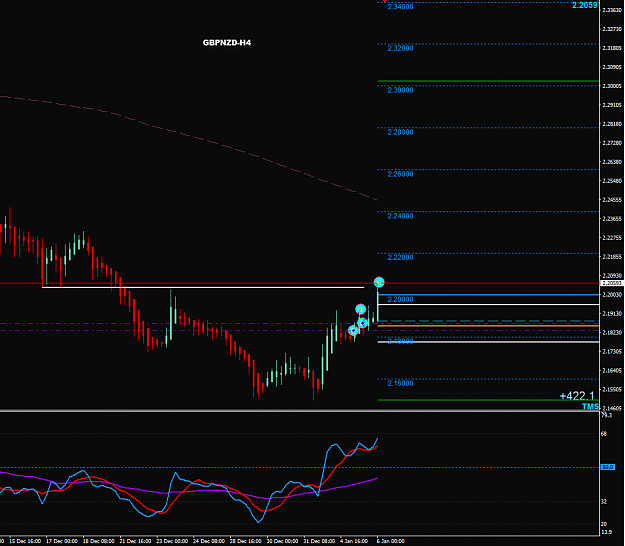Click the 30 Dec 00:00 time label
Image resolution: width=625 pixels, height=546 pixels.
point(282,541)
